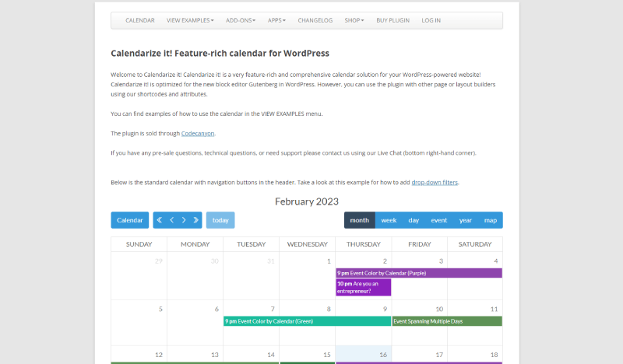Open Event Color by Calendar (Green) event
This screenshot has width=623, height=364.
click(x=307, y=321)
